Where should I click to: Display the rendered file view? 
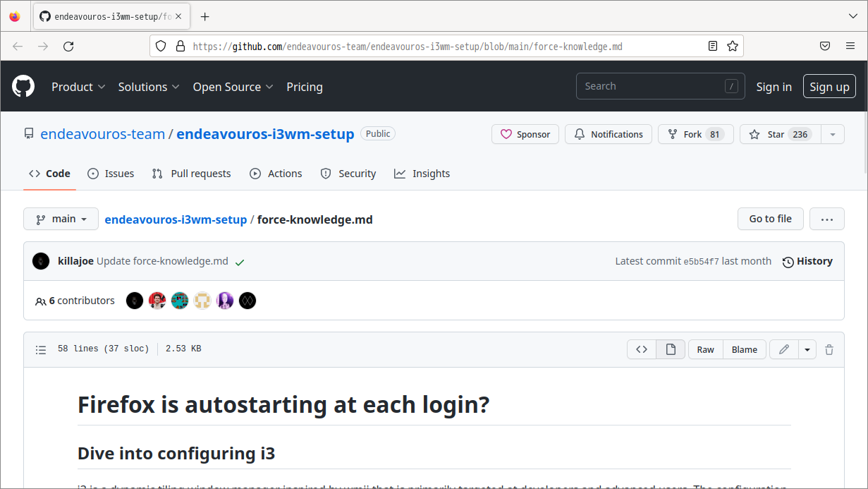point(671,349)
